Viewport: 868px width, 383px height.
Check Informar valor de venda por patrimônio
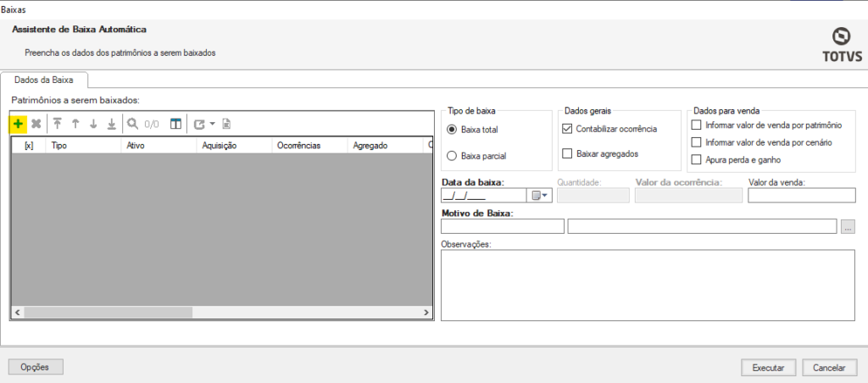tap(697, 125)
